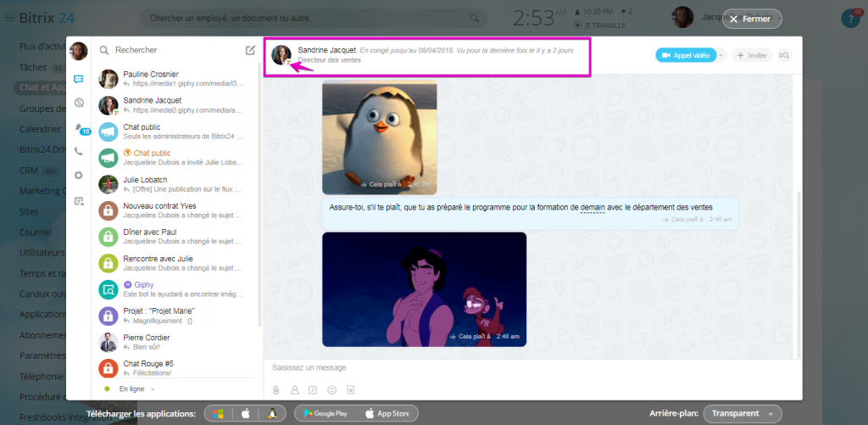Click the Google Play download link

click(x=326, y=413)
